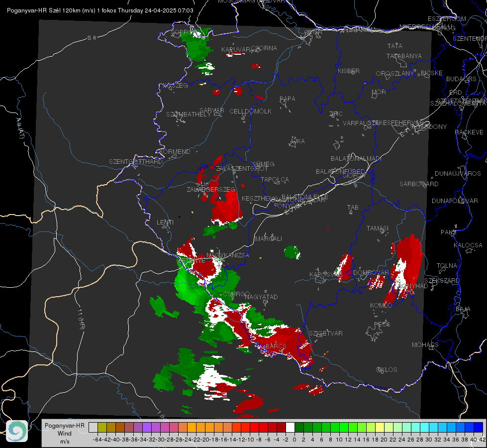Click the ZIRC town label
Viewport: 487px width, 448px height.
tap(336, 114)
